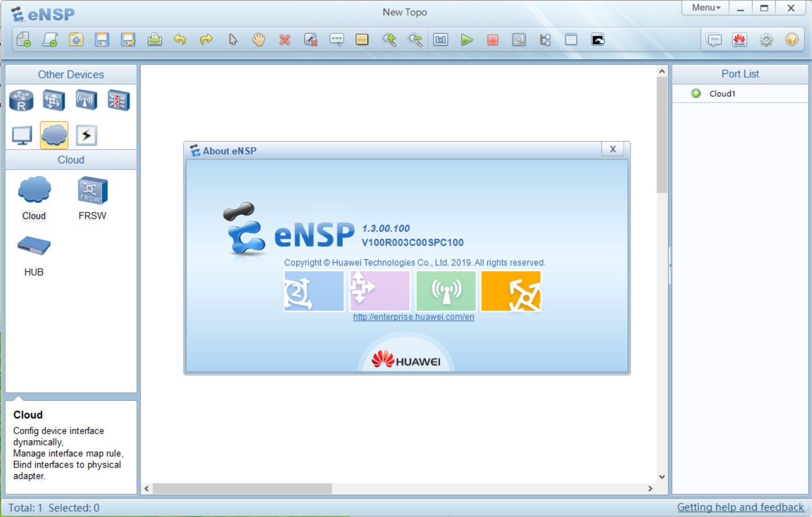Click the horizontal scrollbar left arrow
The height and width of the screenshot is (517, 812).
pyautogui.click(x=147, y=489)
